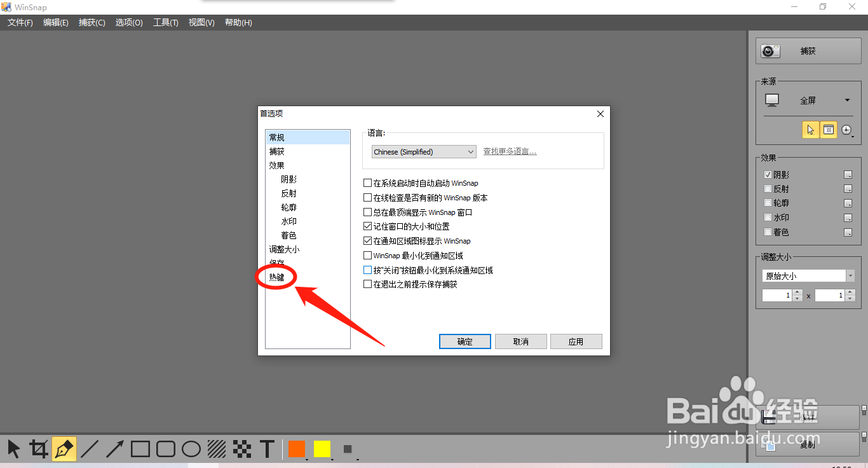This screenshot has height=468, width=868.
Task: Select the Rounded Rectangle tool
Action: point(166,449)
